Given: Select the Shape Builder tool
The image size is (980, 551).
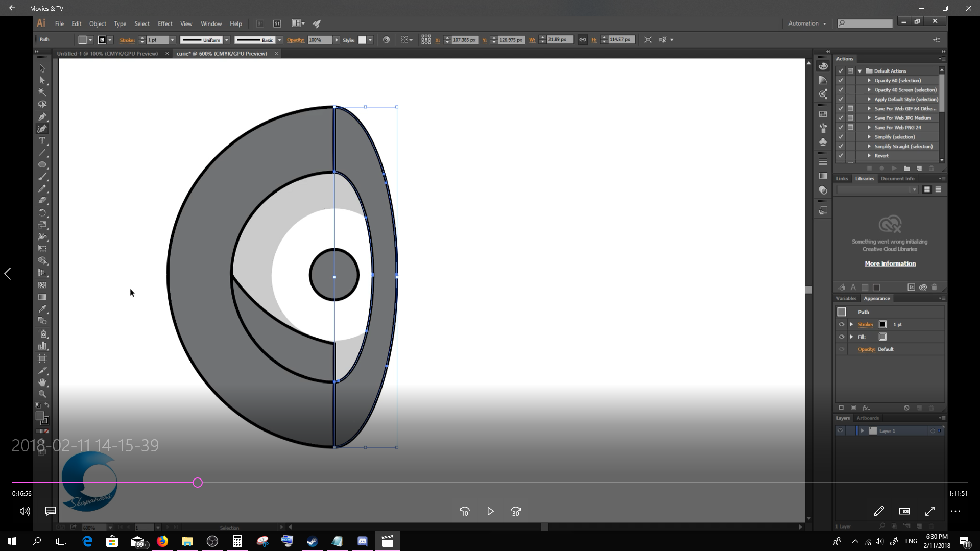Looking at the screenshot, I should [x=42, y=261].
